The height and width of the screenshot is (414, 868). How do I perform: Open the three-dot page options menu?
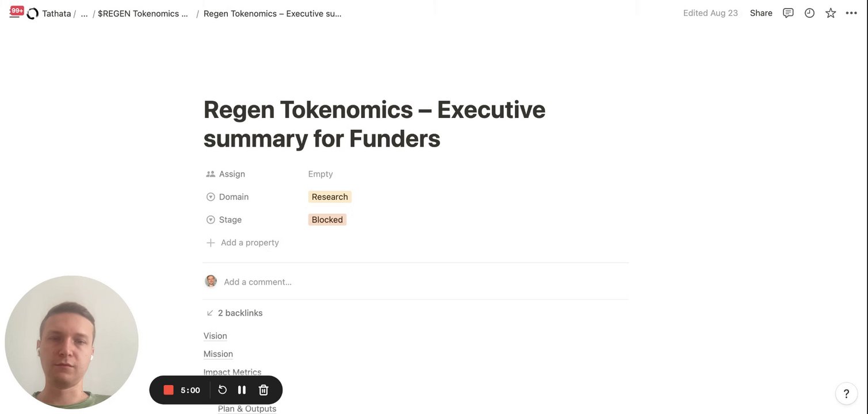pos(851,13)
